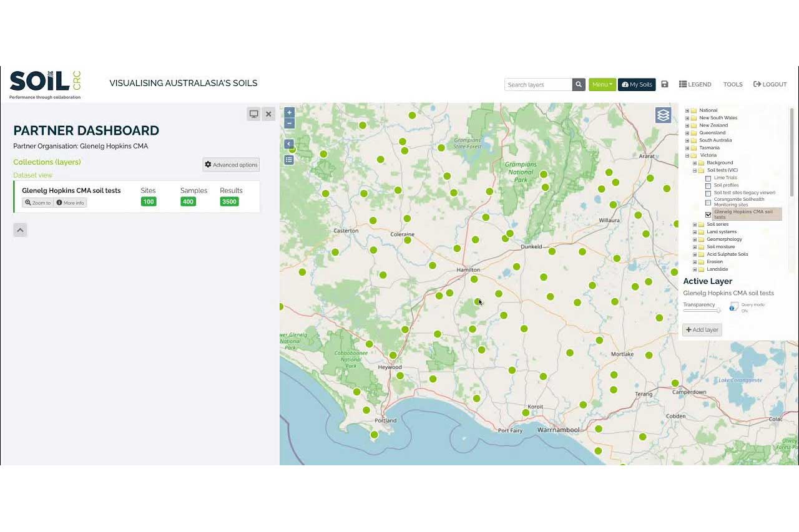Click the layer tree scrollbar
This screenshot has width=799, height=532.
coord(792,153)
